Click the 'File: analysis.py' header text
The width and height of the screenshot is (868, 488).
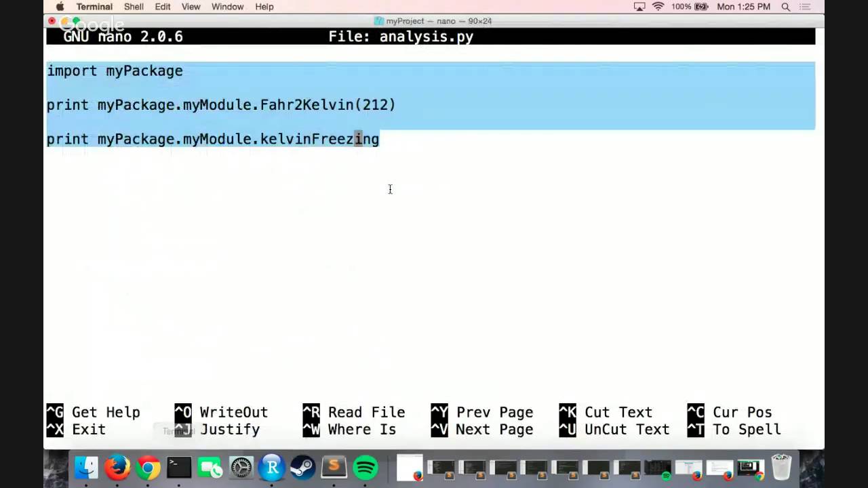point(401,37)
